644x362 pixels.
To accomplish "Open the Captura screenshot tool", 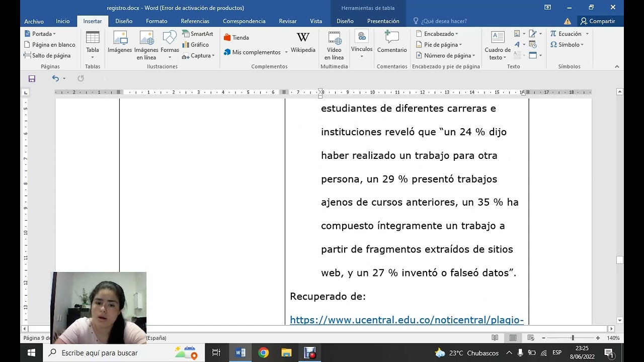I will [198, 55].
